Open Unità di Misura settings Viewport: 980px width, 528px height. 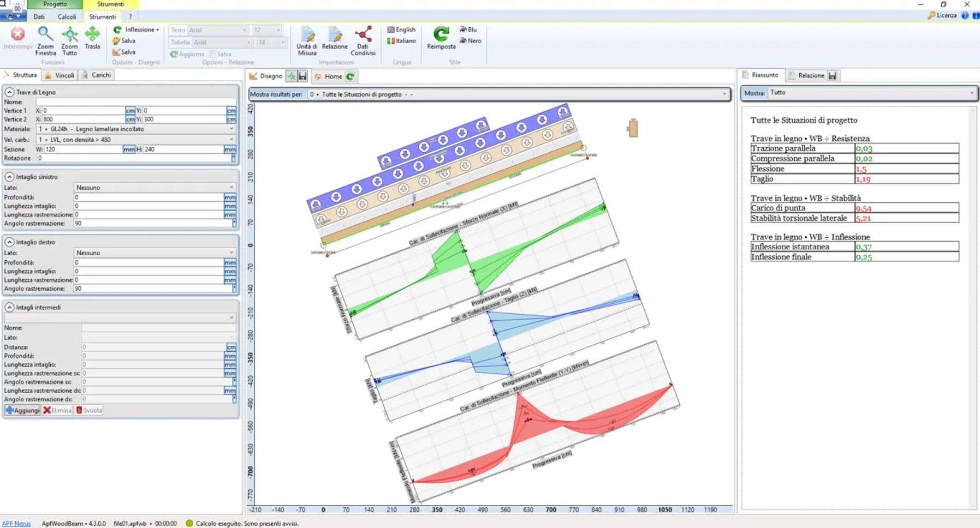coord(307,35)
